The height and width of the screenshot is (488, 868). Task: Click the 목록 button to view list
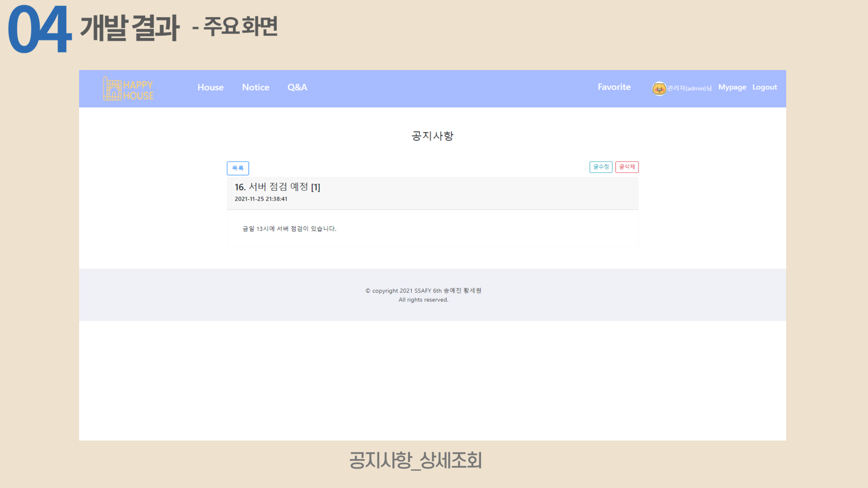[237, 168]
